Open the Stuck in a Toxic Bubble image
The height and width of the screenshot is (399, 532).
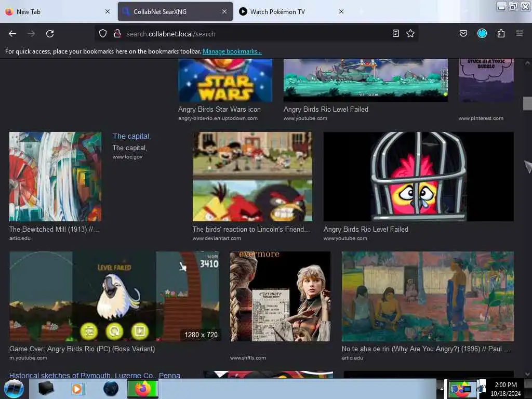pyautogui.click(x=486, y=81)
